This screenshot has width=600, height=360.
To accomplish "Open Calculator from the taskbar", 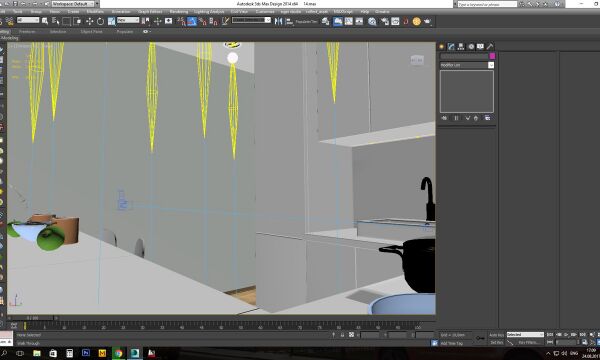I will (69, 353).
